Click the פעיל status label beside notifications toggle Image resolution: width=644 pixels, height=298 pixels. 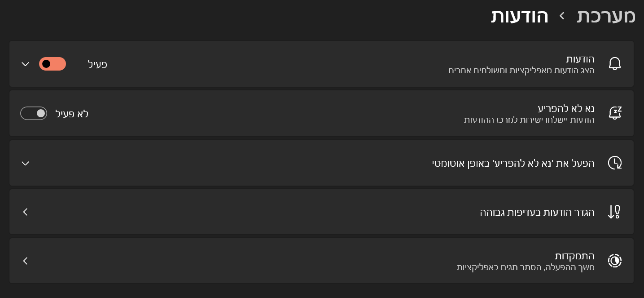pos(97,64)
